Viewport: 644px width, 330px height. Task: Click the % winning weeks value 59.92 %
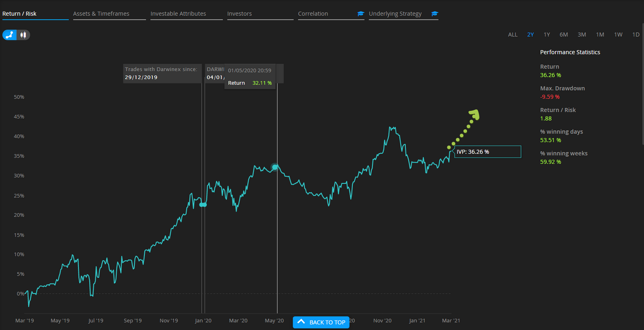tap(551, 162)
